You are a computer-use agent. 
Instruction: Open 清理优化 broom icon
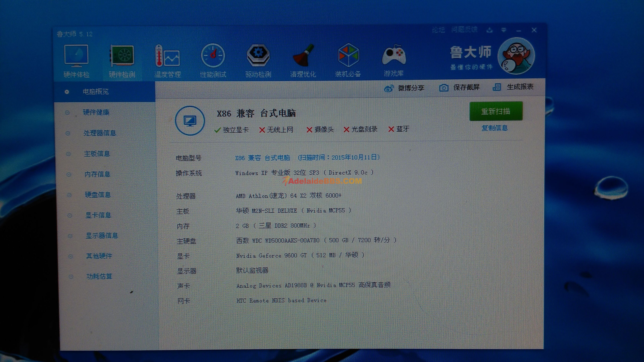[x=303, y=56]
